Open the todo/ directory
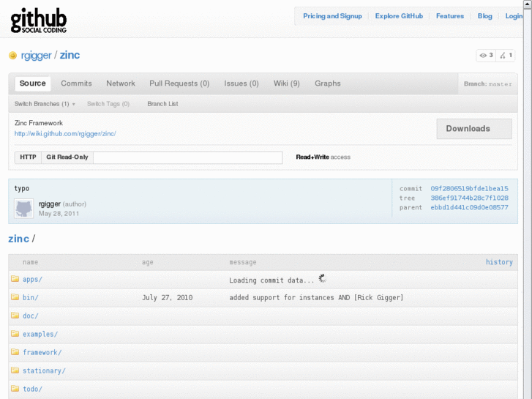 pyautogui.click(x=33, y=389)
